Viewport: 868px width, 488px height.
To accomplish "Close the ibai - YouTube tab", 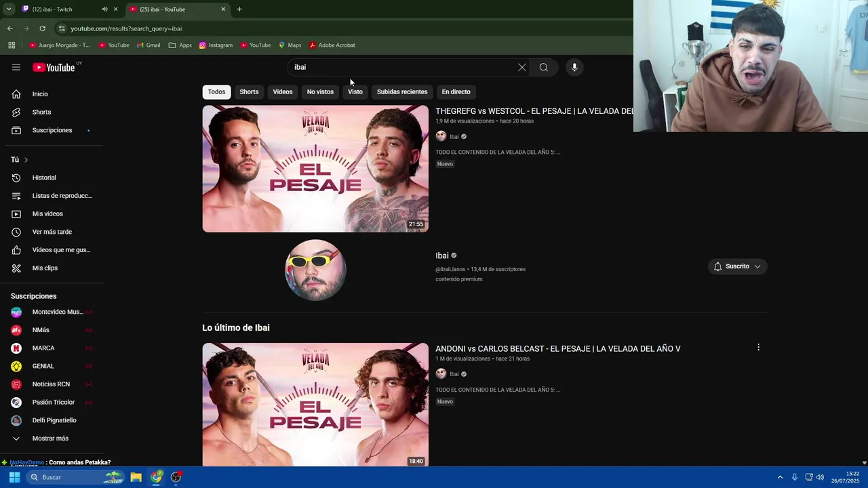I will 223,9.
